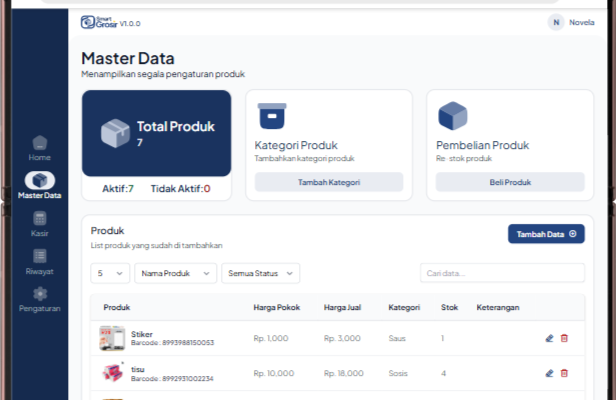Click the Harga Pokok column header

(277, 307)
